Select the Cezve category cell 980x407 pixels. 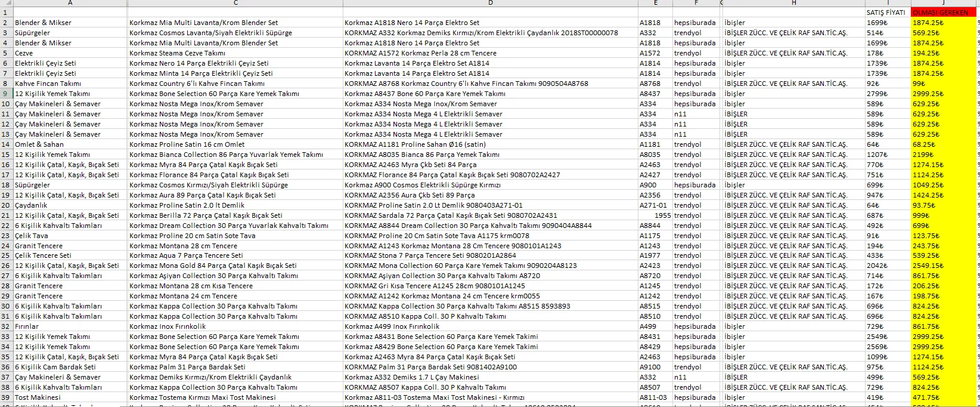tap(70, 53)
